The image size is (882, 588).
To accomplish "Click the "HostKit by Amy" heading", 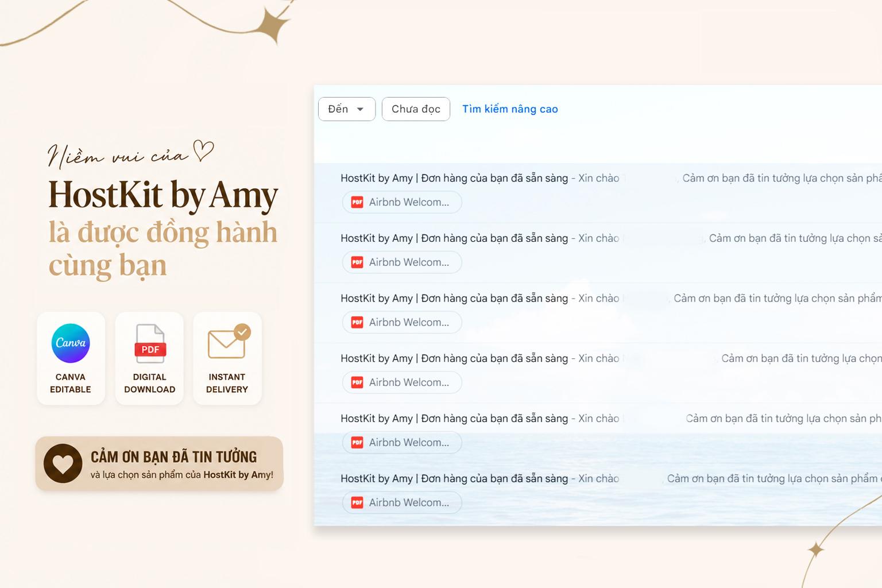I will tap(163, 195).
